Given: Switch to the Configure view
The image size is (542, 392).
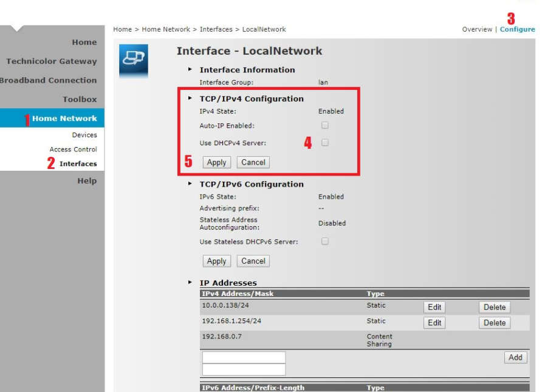Looking at the screenshot, I should [517, 29].
